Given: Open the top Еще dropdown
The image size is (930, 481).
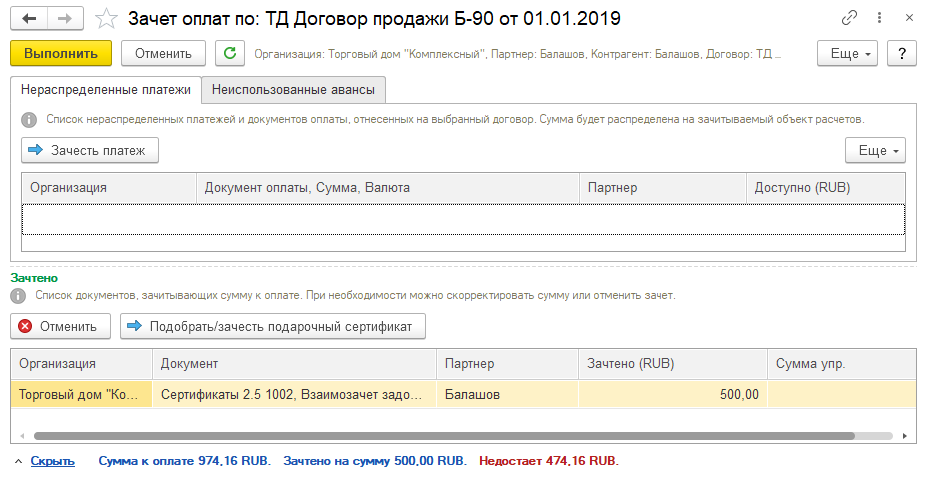Looking at the screenshot, I should coord(847,53).
